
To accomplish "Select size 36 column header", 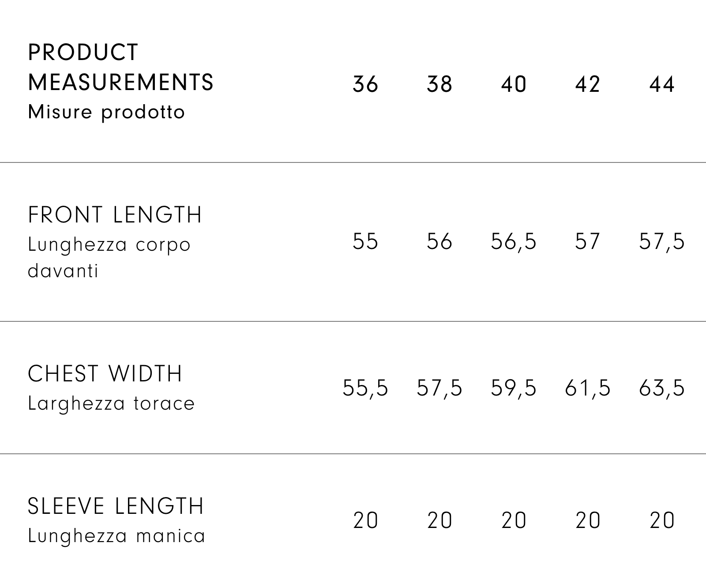I will pos(365,84).
